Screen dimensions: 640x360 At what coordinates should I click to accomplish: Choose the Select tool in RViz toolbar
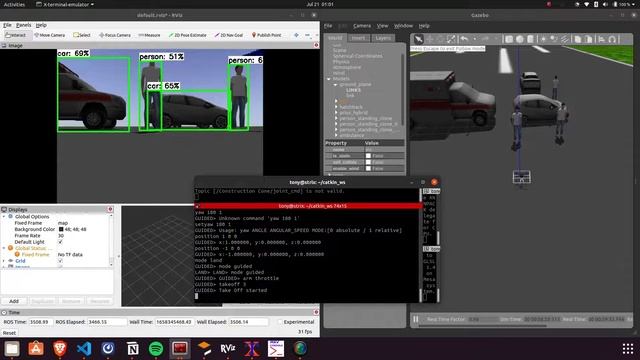pyautogui.click(x=82, y=35)
